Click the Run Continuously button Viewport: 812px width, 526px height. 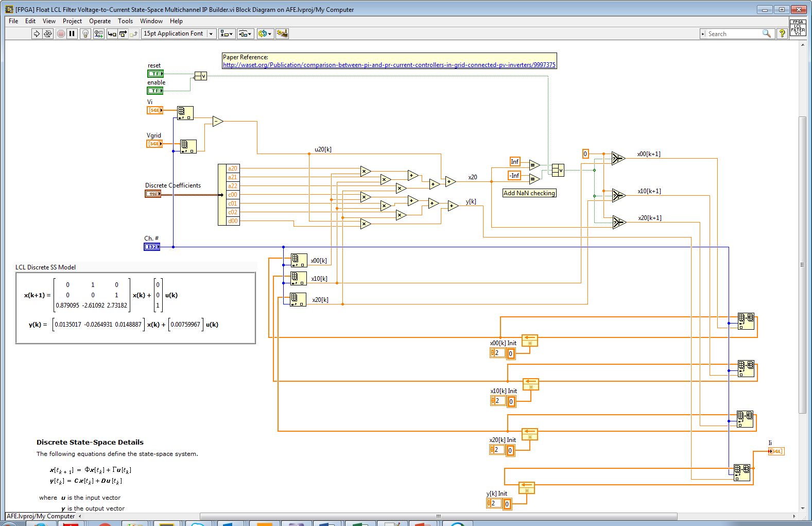(48, 33)
